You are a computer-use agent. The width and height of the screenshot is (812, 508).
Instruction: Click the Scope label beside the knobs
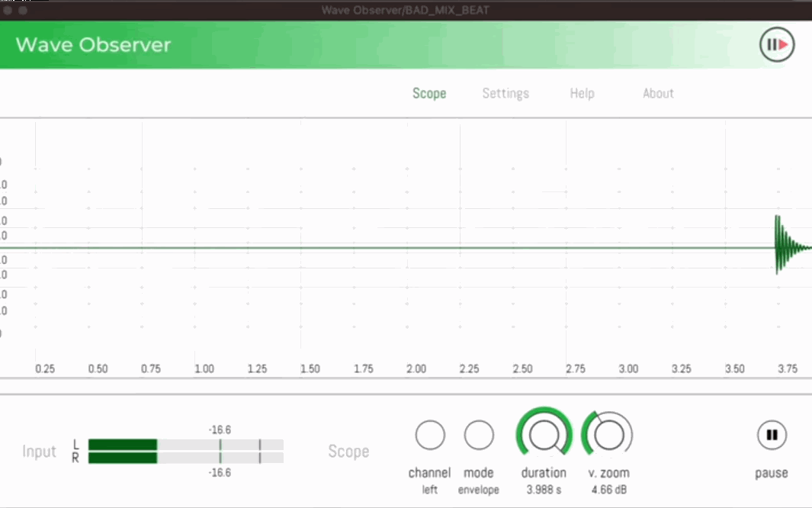348,452
